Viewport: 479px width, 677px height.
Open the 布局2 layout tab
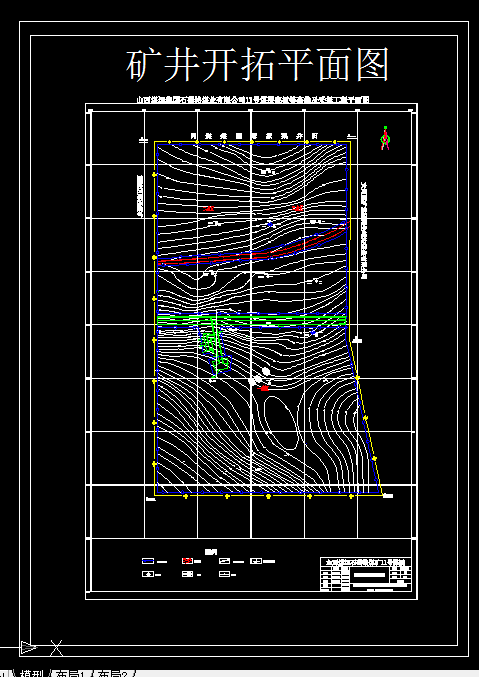(112, 674)
